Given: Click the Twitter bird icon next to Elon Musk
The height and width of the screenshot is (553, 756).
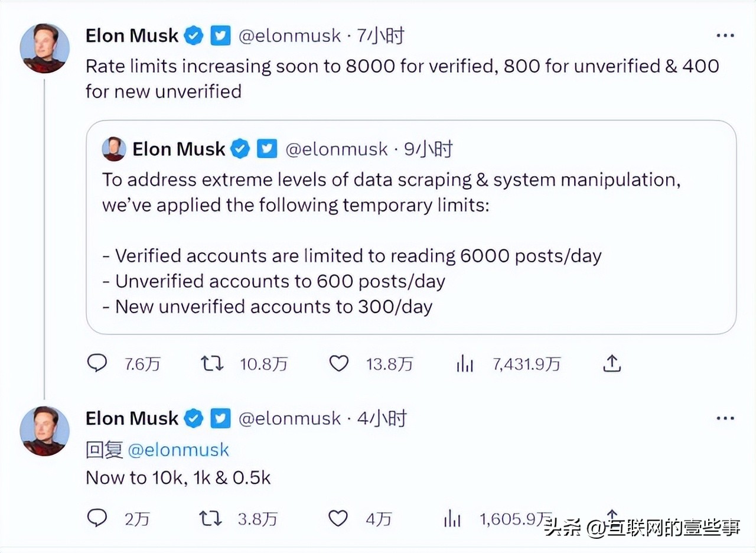Looking at the screenshot, I should (220, 35).
